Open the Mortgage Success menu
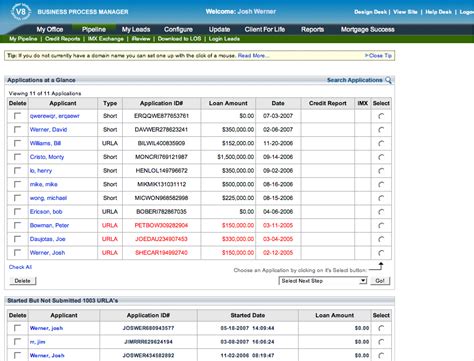The height and width of the screenshot is (361, 474). (x=367, y=29)
